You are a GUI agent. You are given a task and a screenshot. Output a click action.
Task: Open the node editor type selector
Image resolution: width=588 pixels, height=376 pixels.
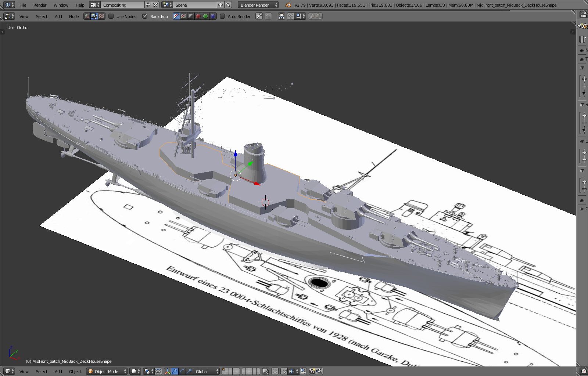coord(10,16)
